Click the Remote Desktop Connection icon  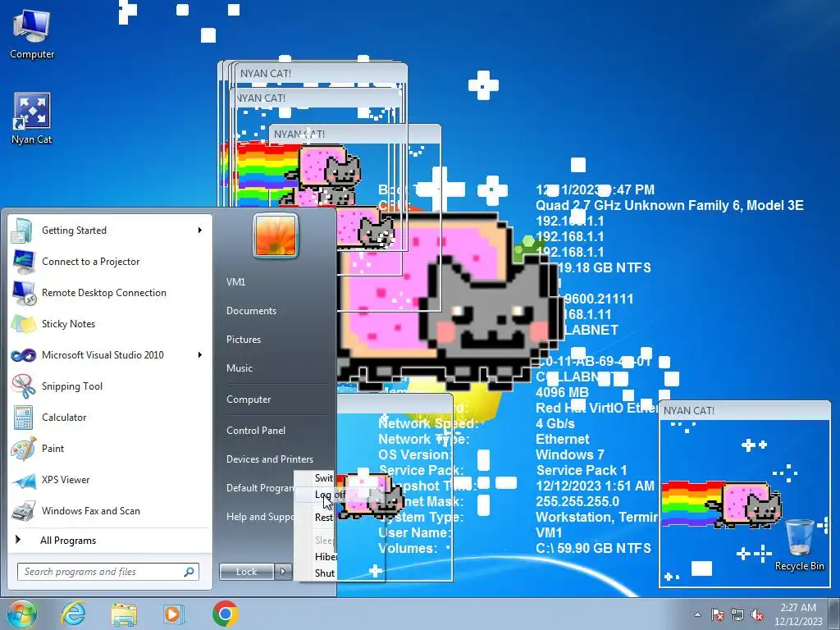pos(23,293)
